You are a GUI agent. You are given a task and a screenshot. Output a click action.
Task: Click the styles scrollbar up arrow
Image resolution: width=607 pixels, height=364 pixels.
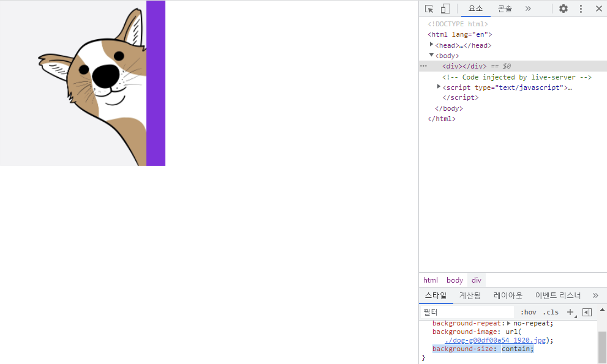(602, 310)
